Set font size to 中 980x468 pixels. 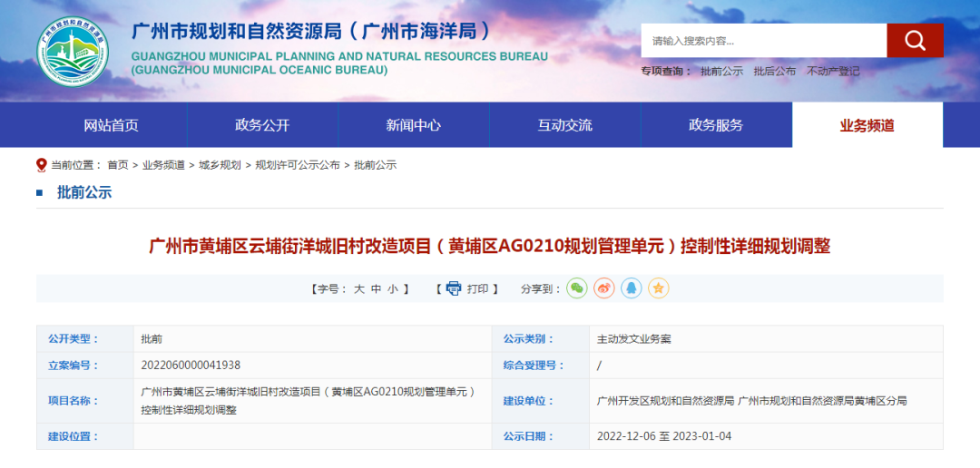point(376,288)
